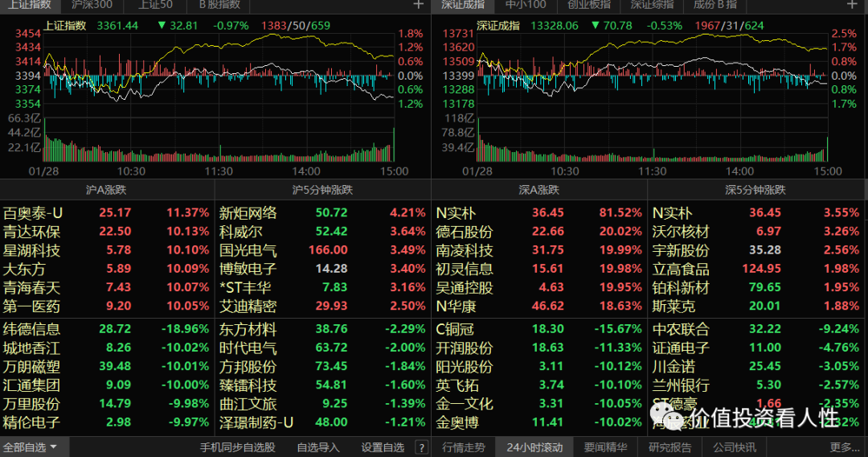This screenshot has width=868, height=457.
Task: Switch to the 深证成指 tab
Action: click(463, 5)
